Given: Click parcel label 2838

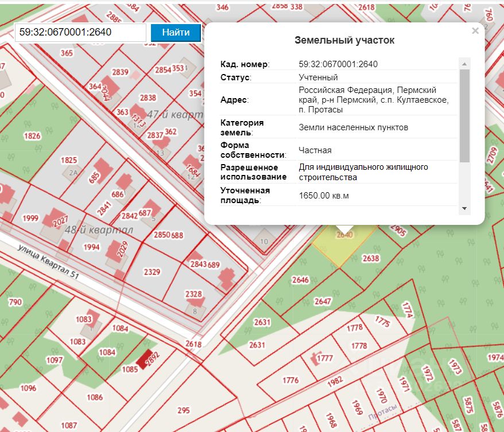Looking at the screenshot, I should pyautogui.click(x=148, y=98).
